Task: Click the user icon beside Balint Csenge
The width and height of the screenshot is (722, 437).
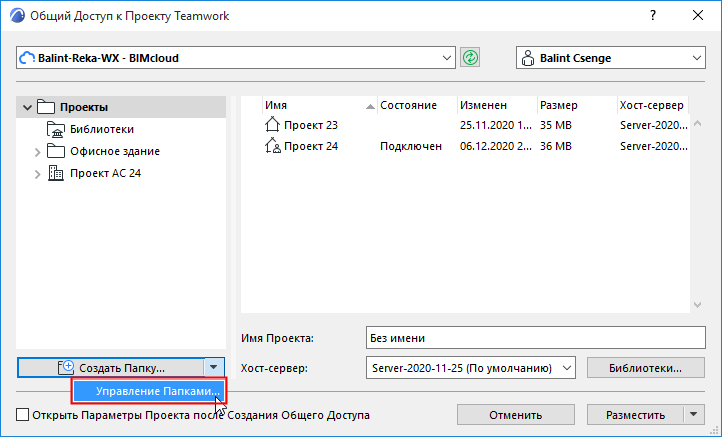Action: click(x=528, y=58)
